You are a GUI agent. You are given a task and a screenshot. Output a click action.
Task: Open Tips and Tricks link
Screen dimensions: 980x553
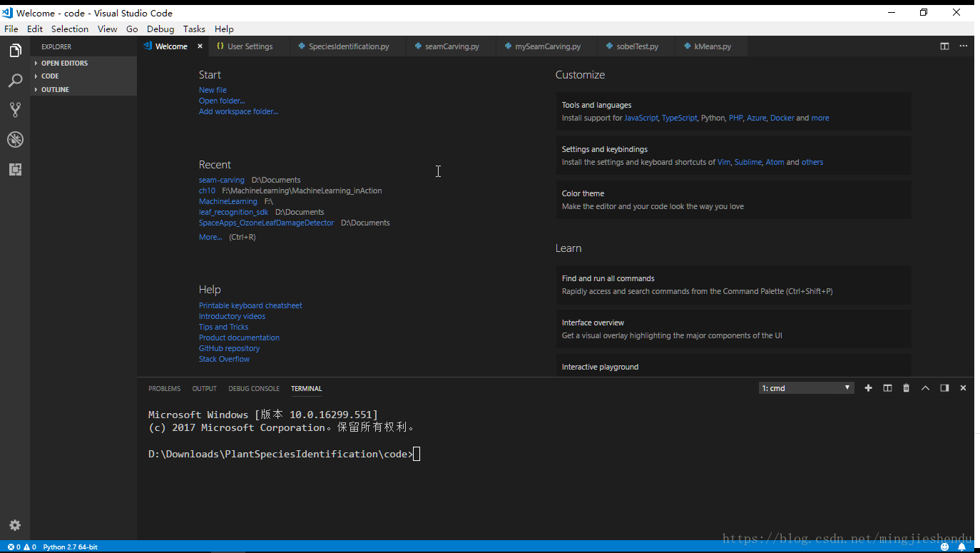(x=223, y=327)
